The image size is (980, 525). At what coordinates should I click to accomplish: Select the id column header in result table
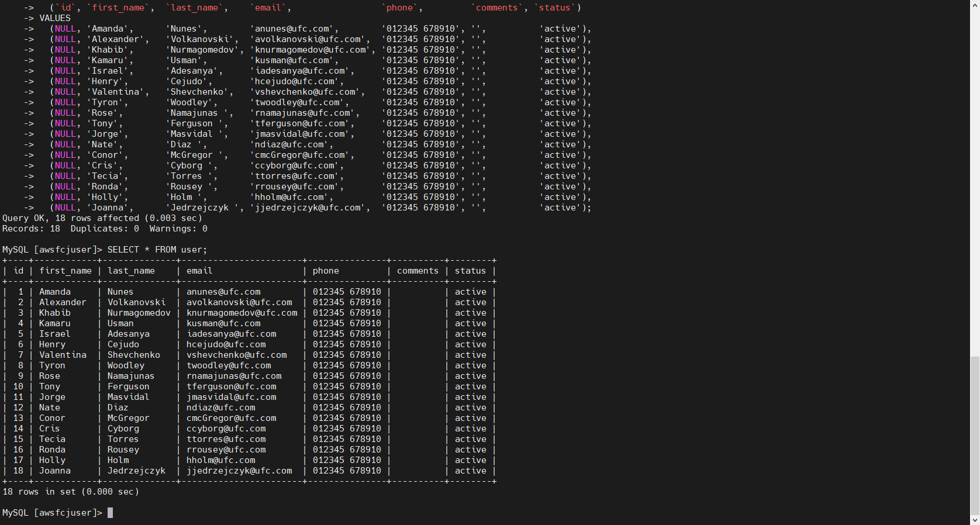click(x=19, y=271)
